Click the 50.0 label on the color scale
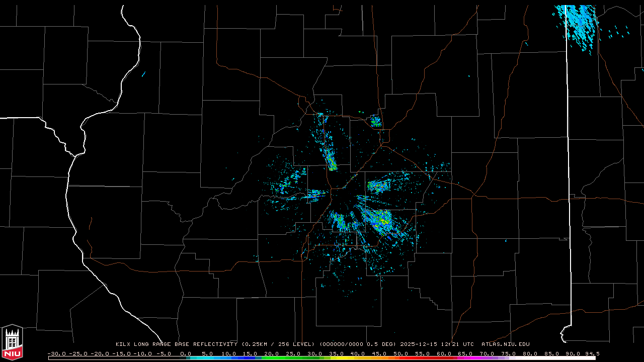Image resolution: width=644 pixels, height=362 pixels. pos(401,353)
